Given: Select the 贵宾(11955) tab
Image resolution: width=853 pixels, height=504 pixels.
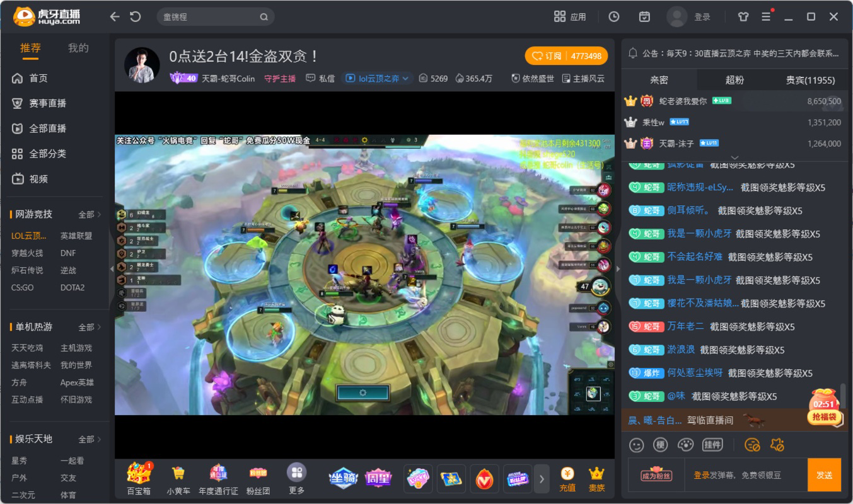Looking at the screenshot, I should (x=810, y=80).
